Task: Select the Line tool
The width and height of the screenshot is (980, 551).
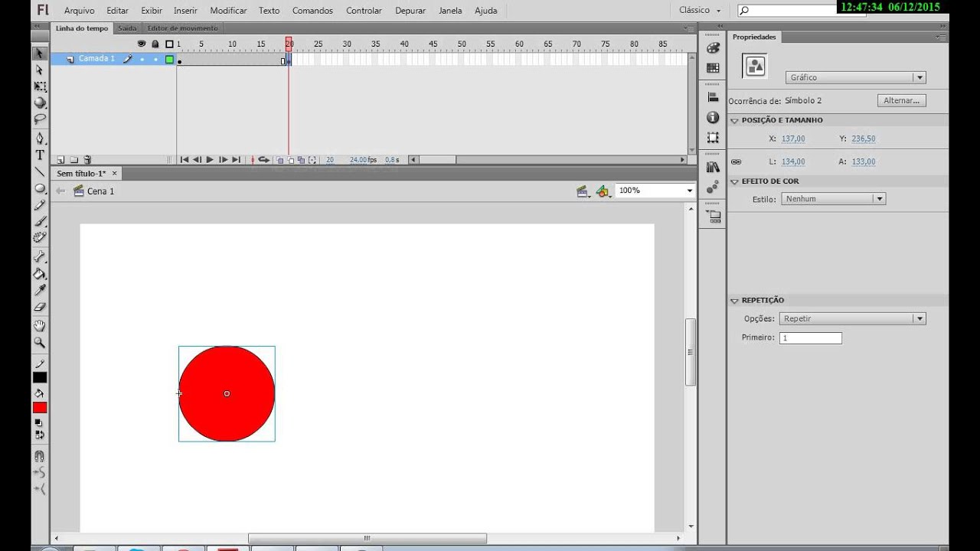Action: click(40, 171)
